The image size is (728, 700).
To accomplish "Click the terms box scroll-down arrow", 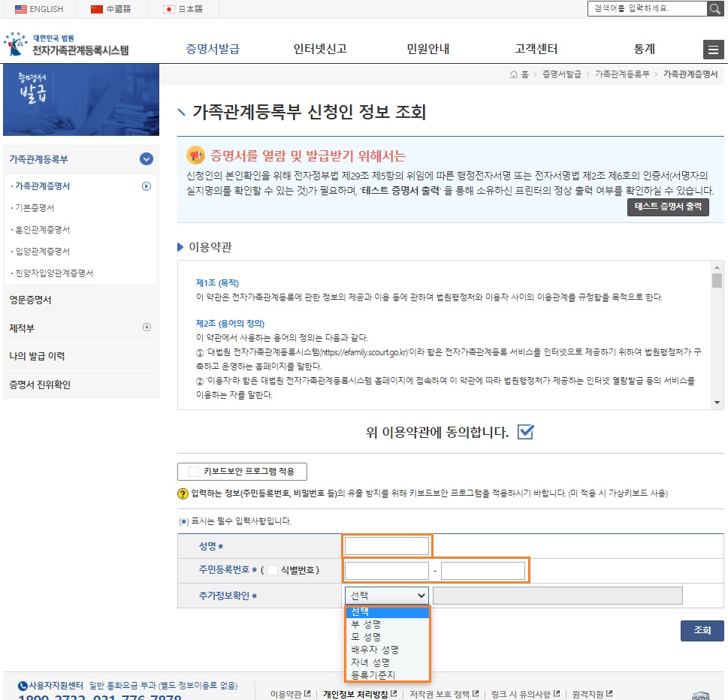I will (x=717, y=403).
